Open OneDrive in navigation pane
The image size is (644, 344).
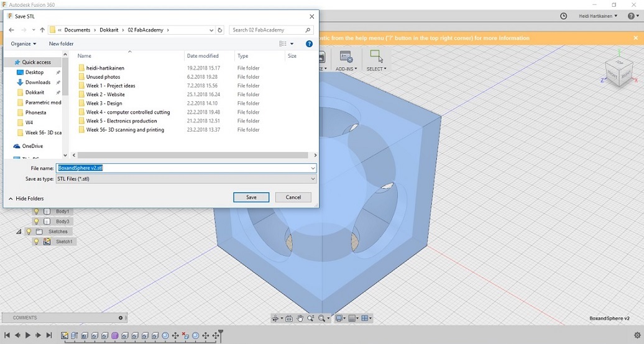pyautogui.click(x=29, y=146)
